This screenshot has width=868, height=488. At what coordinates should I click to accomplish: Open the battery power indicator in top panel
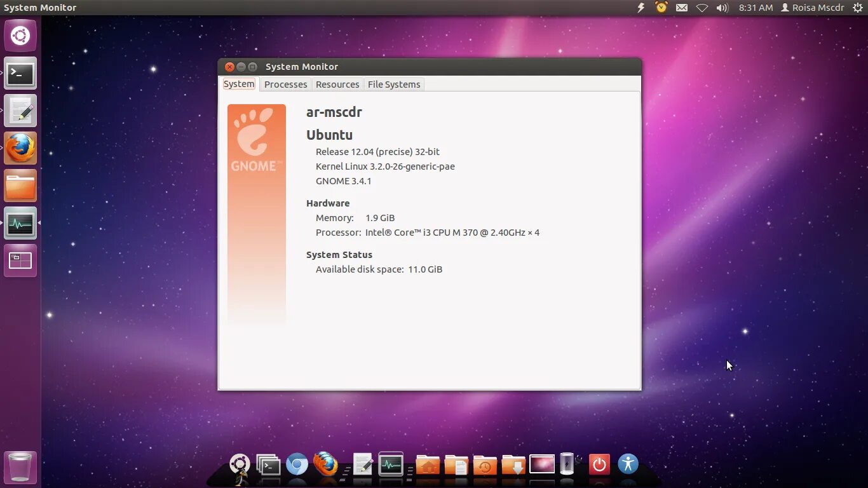point(641,8)
